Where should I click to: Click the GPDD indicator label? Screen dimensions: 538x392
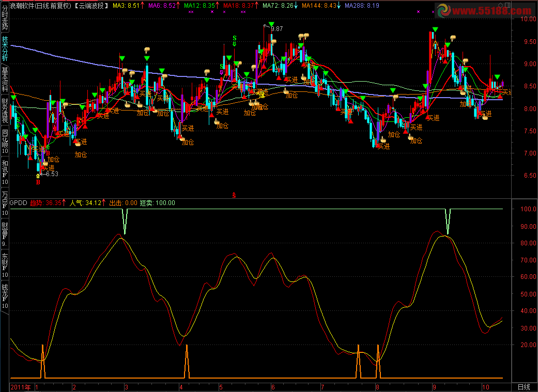(18, 202)
